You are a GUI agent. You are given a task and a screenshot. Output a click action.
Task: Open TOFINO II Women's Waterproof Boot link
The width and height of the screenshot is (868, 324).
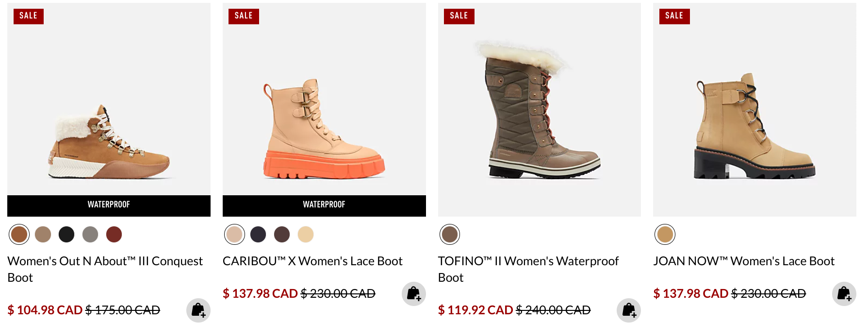528,269
